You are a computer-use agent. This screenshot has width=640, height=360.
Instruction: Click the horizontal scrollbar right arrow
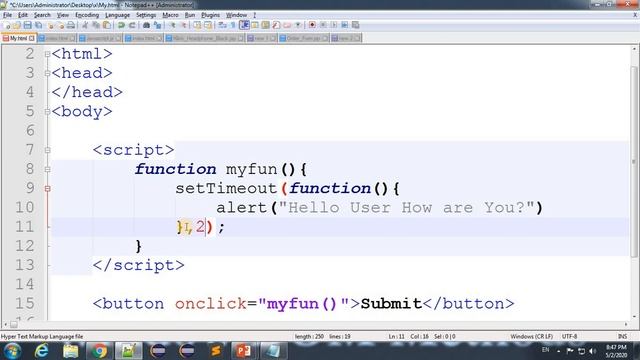pos(626,324)
